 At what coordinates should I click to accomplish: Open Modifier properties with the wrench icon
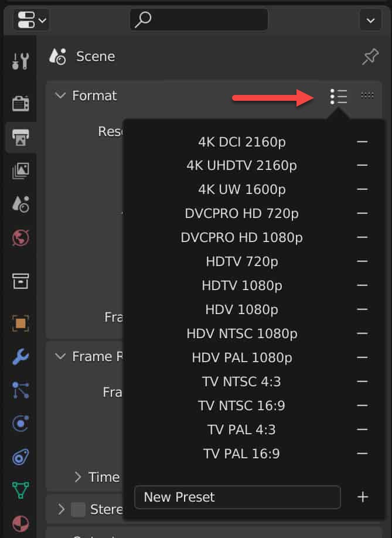point(21,357)
